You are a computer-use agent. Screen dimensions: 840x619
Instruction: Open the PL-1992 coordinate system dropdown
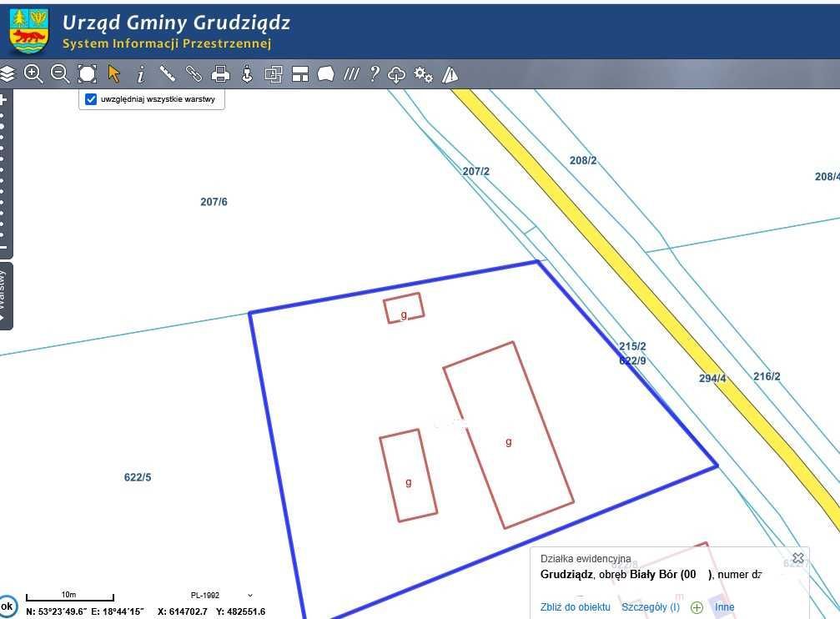221,596
